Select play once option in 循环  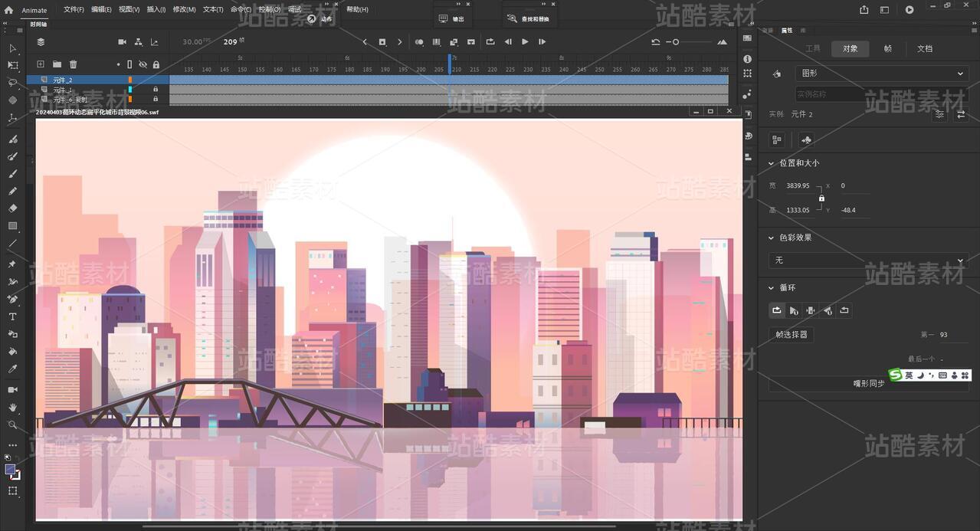[x=794, y=310]
